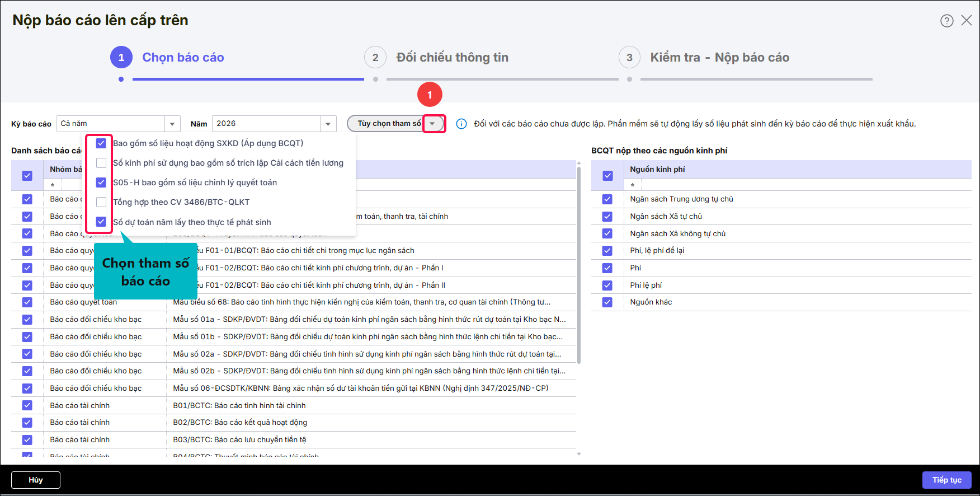Go to step Chọn báo cáo
The width and height of the screenshot is (980, 496).
click(x=167, y=57)
